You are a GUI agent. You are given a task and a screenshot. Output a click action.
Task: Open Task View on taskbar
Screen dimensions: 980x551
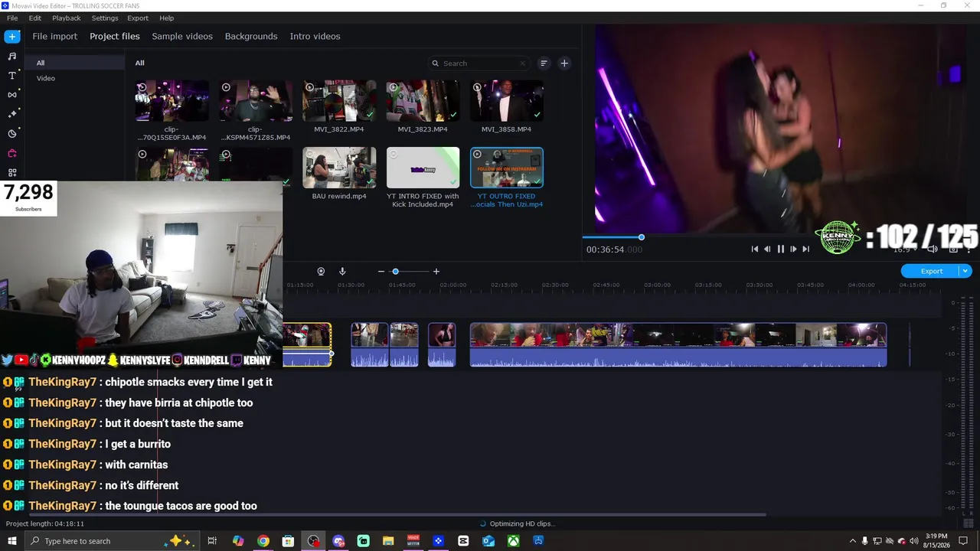[213, 541]
